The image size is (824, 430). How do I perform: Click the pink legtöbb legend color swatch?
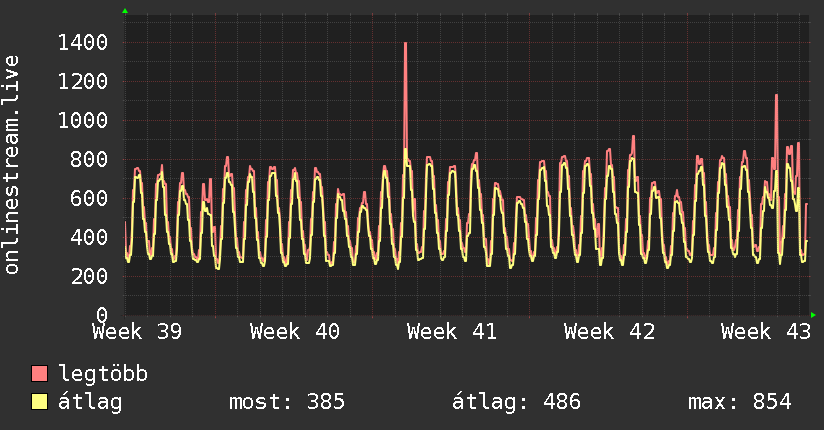(39, 374)
